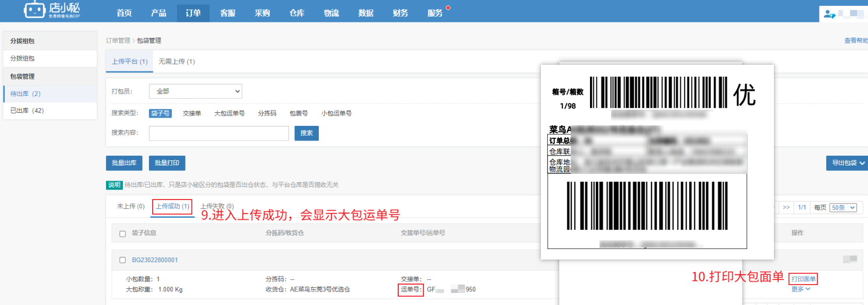The height and width of the screenshot is (305, 868).
Task: Click the 打印面单 link
Action: coord(803,279)
